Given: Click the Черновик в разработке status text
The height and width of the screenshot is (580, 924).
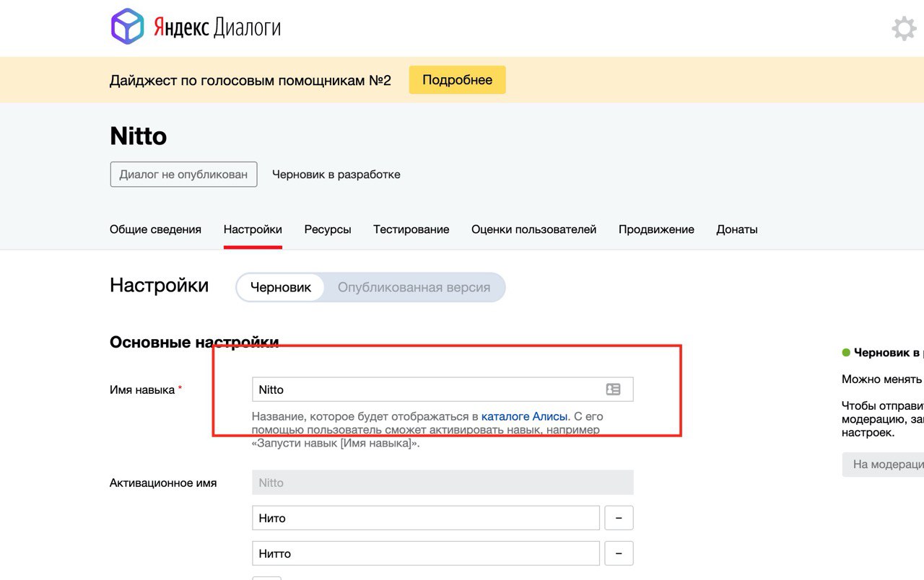Looking at the screenshot, I should [x=336, y=175].
